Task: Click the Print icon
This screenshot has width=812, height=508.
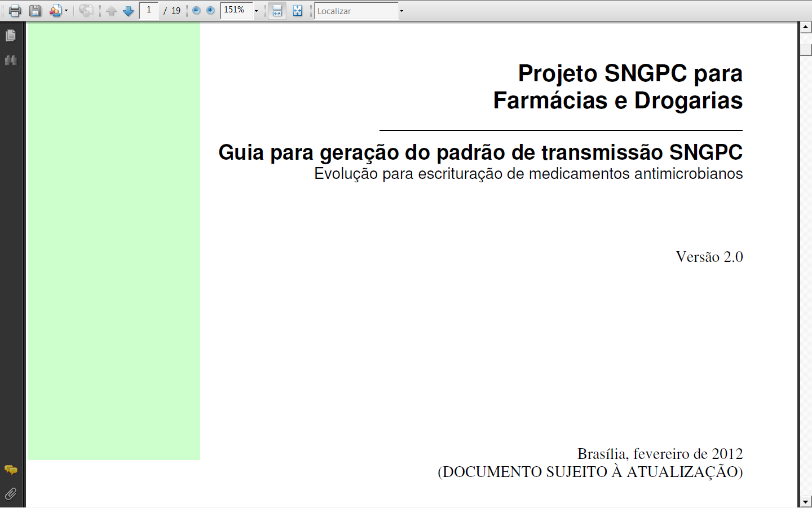Action: 15,11
